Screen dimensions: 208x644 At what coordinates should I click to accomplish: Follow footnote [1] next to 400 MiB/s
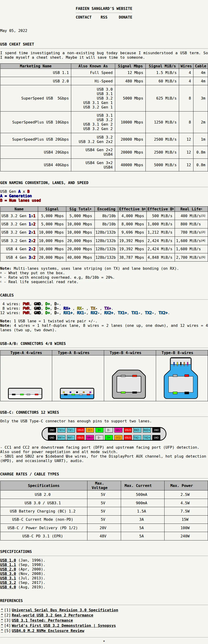(x=203, y=216)
